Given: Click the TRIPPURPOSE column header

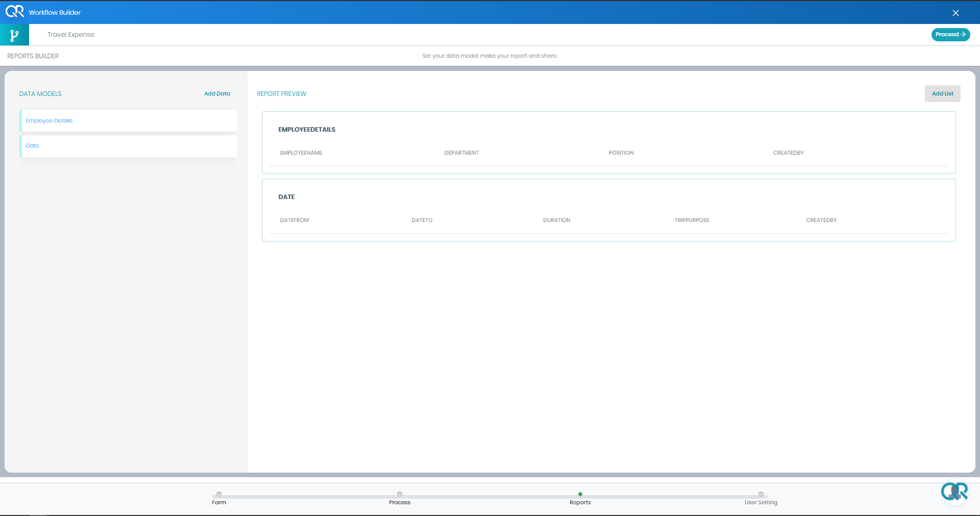Looking at the screenshot, I should coord(692,220).
